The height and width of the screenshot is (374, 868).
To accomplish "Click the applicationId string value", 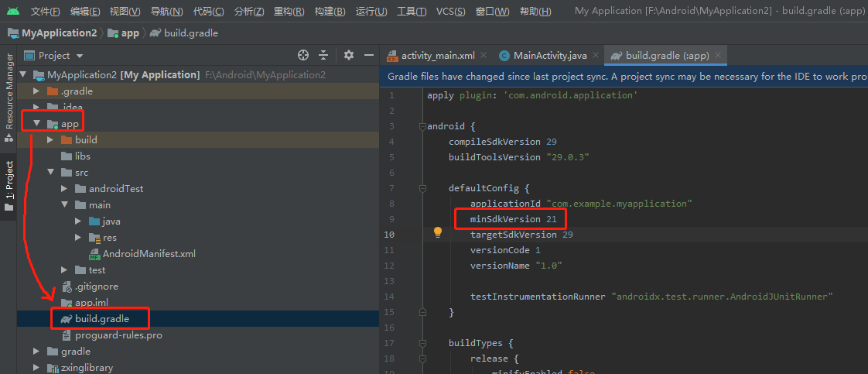I will click(x=619, y=204).
